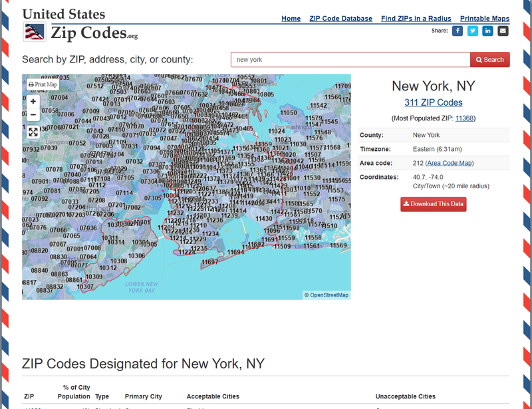Click ZIP label 07052 on the map
532x409 pixels.
(77, 143)
